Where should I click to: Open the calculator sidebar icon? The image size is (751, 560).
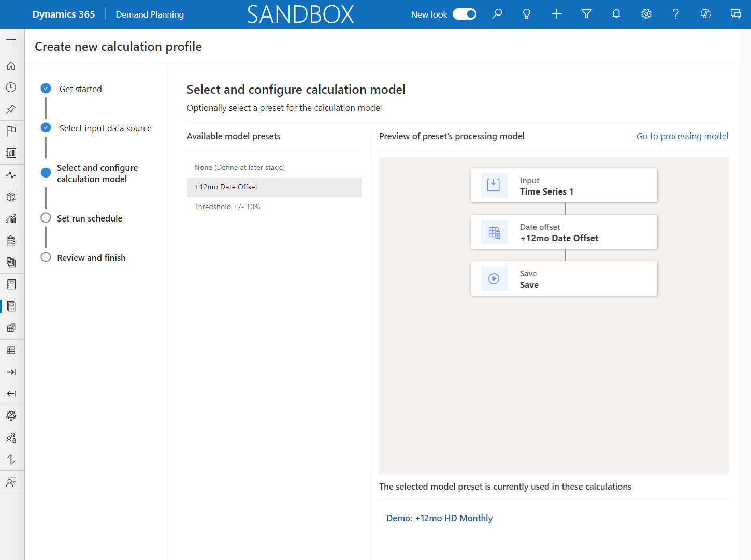(11, 306)
